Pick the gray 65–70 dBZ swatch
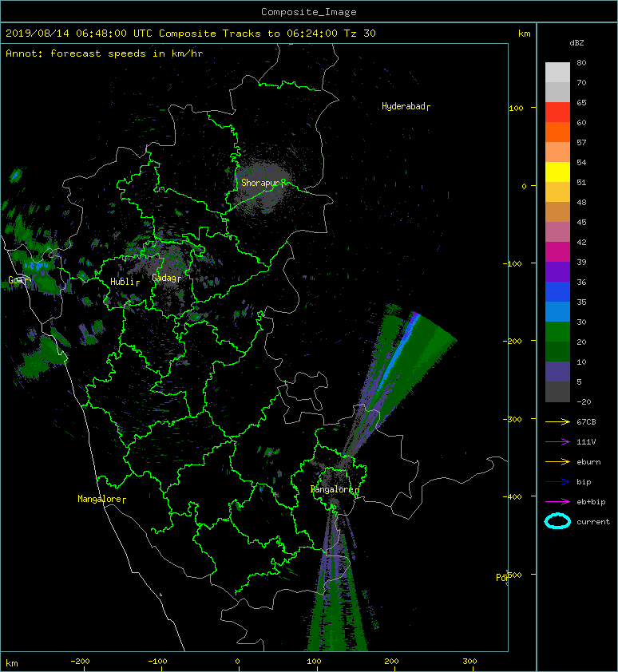618x672 pixels. click(x=557, y=92)
